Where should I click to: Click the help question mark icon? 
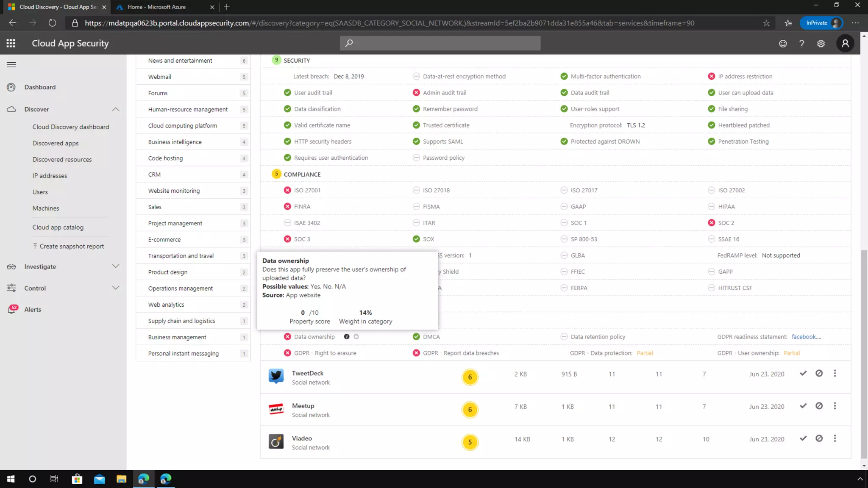(801, 44)
